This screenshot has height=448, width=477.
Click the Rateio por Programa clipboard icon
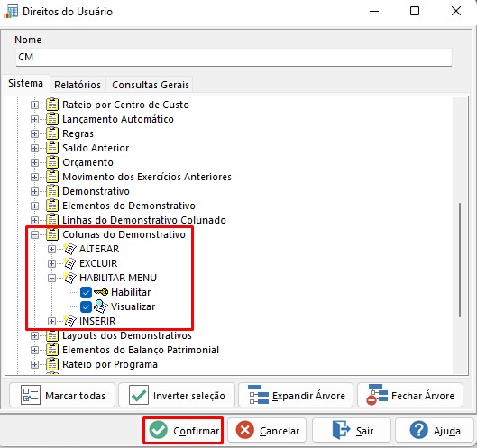pos(52,364)
